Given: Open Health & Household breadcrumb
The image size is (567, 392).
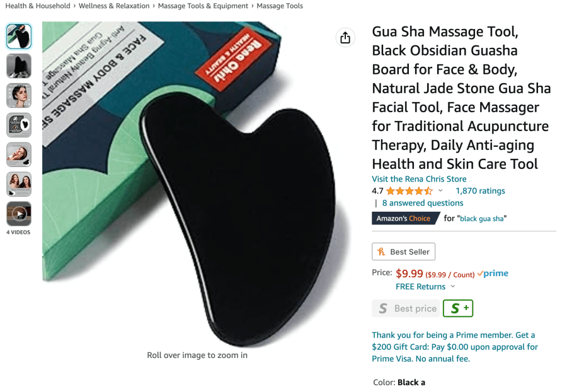Looking at the screenshot, I should pyautogui.click(x=38, y=6).
